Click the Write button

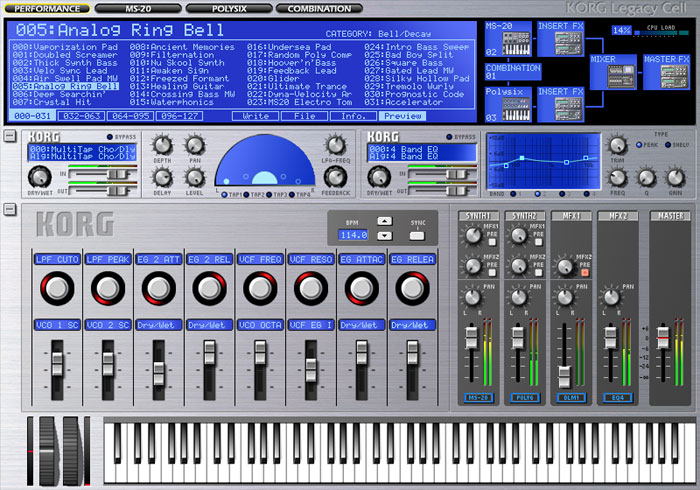coord(256,116)
